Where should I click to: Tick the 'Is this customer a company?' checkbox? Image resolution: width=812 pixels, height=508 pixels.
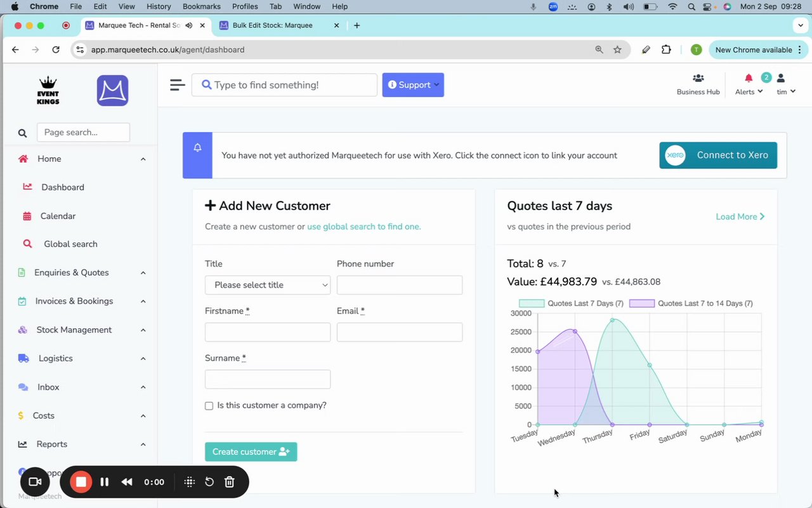209,406
